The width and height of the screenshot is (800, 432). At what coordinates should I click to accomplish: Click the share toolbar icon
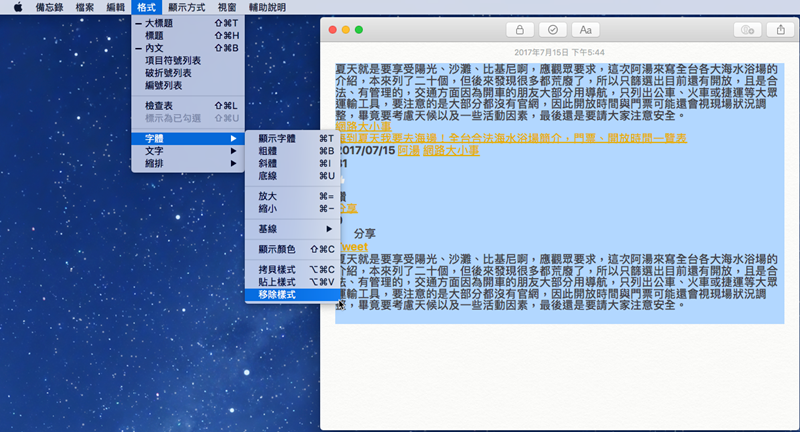click(781, 30)
